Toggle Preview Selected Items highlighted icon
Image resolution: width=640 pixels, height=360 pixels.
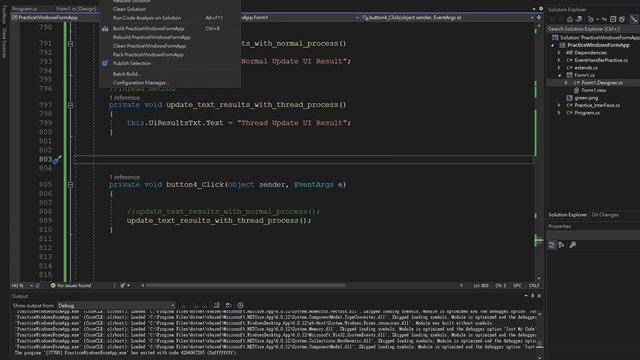(x=634, y=19)
